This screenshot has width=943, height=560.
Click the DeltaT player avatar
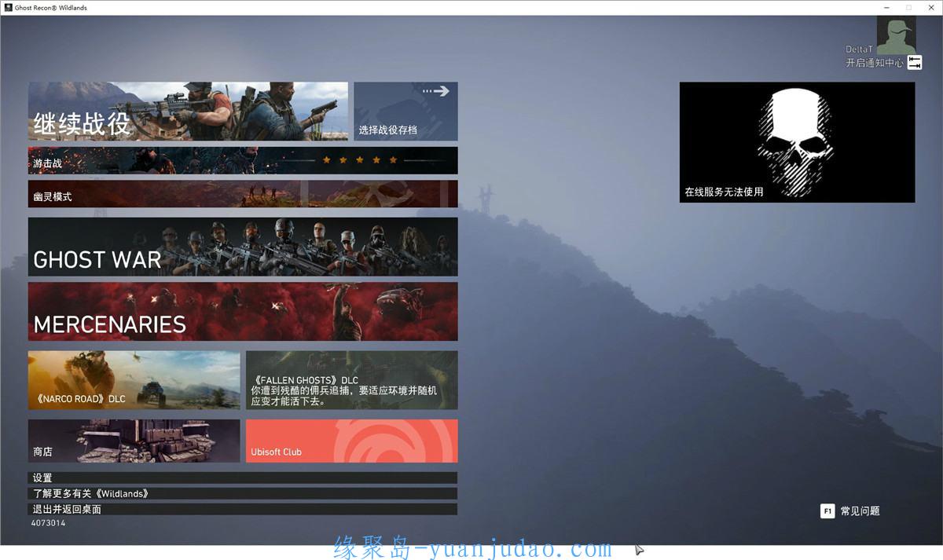[896, 36]
